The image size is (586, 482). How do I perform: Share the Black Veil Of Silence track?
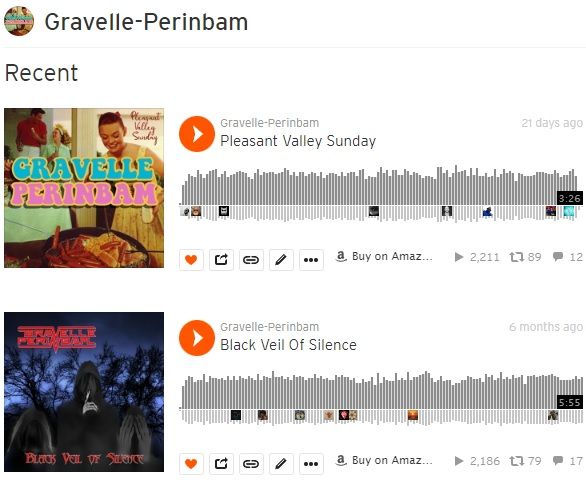(221, 464)
